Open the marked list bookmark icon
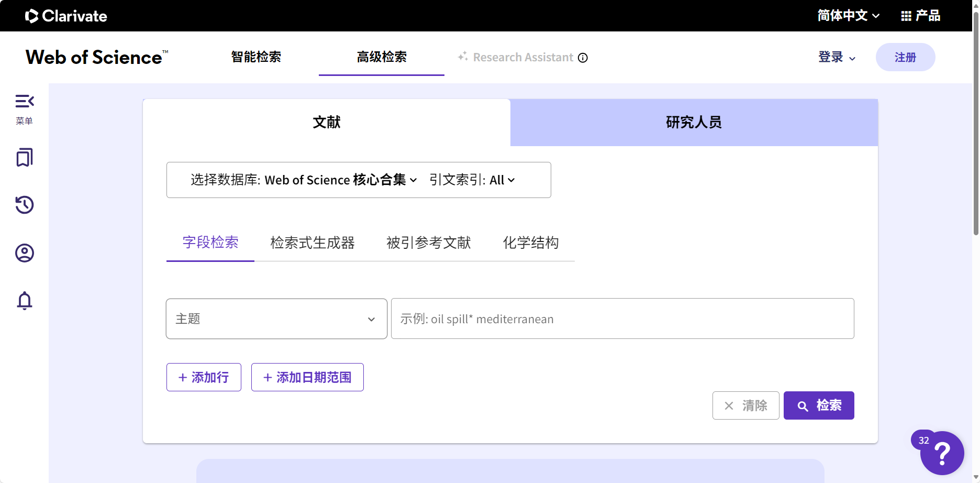980x483 pixels. click(x=24, y=157)
